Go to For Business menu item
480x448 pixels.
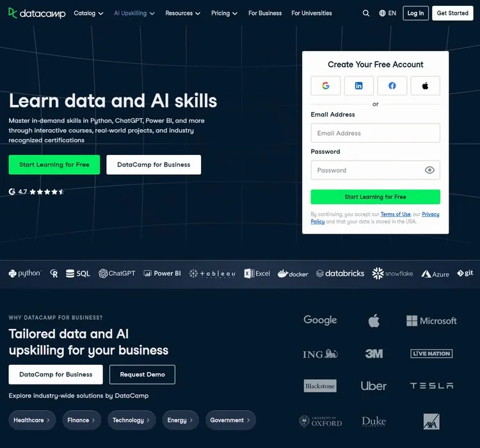click(265, 13)
